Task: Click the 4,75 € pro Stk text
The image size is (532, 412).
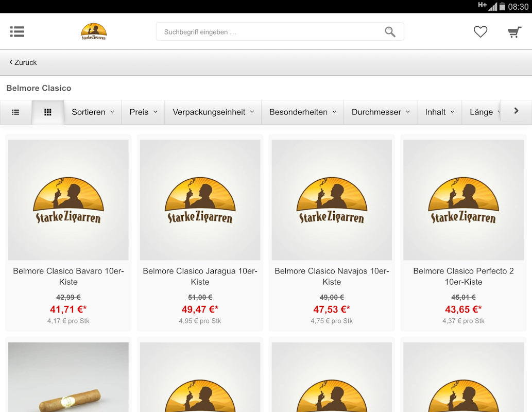Action: pyautogui.click(x=332, y=321)
